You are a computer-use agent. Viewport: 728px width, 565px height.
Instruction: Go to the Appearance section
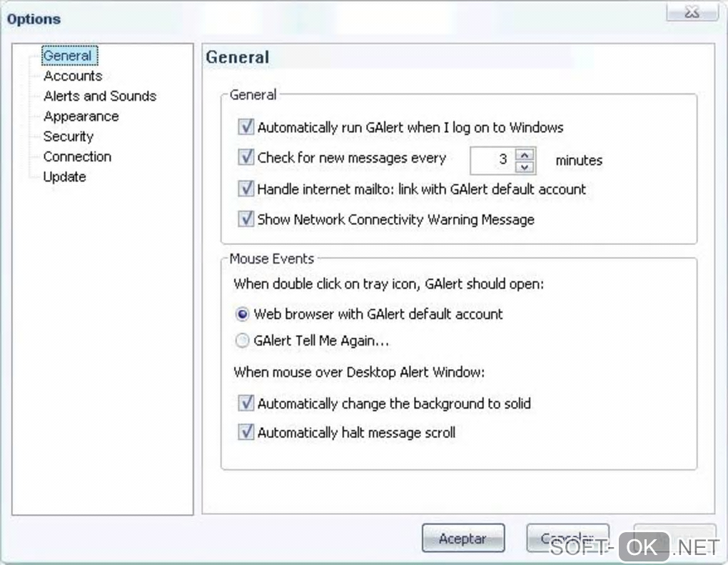click(81, 116)
